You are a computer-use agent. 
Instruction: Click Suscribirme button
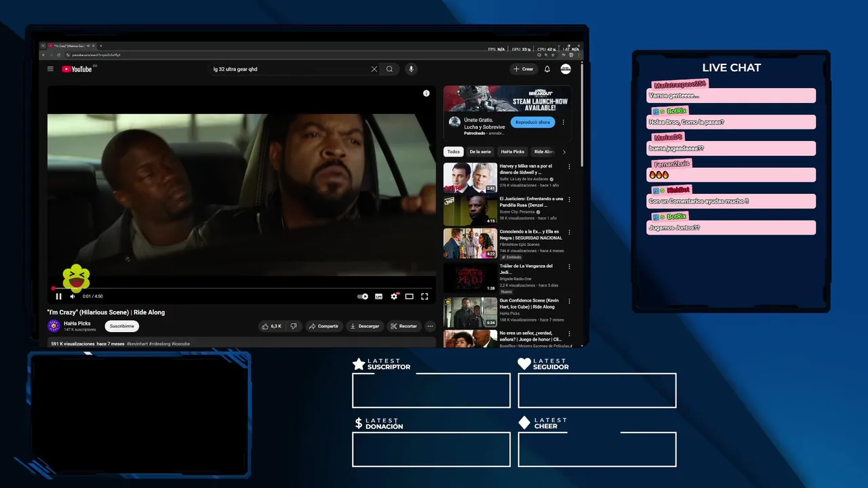click(122, 326)
